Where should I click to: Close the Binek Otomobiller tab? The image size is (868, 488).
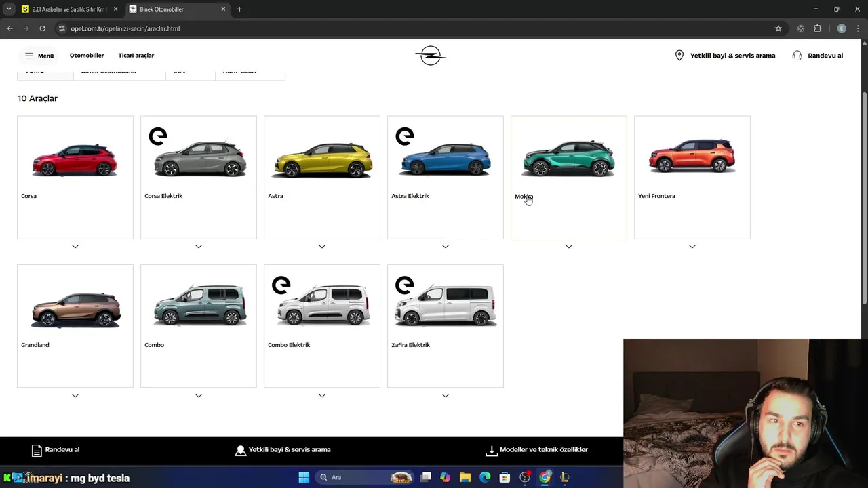point(223,9)
